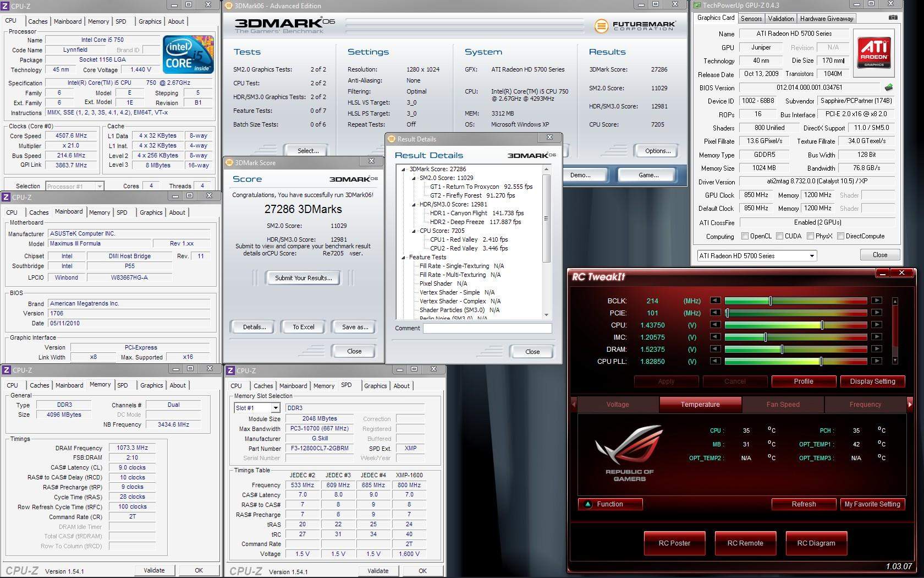Select the Frequency tab in RC TweakIt

point(865,405)
